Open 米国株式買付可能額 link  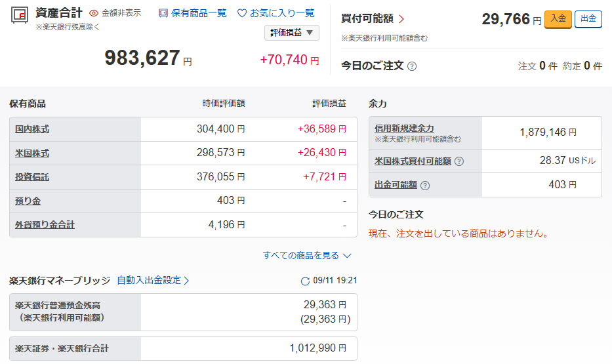[413, 161]
